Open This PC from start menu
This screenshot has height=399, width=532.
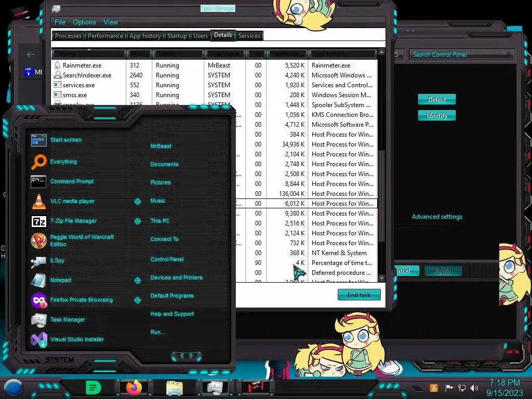pos(160,221)
